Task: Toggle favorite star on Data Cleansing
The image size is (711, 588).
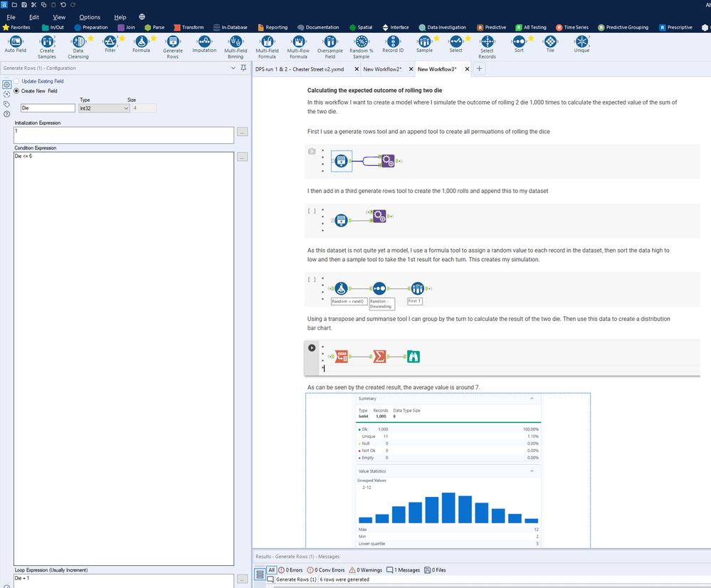Action: (x=90, y=38)
